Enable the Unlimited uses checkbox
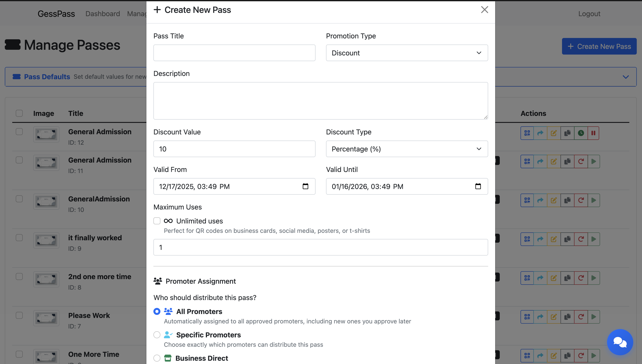The image size is (642, 364). coord(157,221)
